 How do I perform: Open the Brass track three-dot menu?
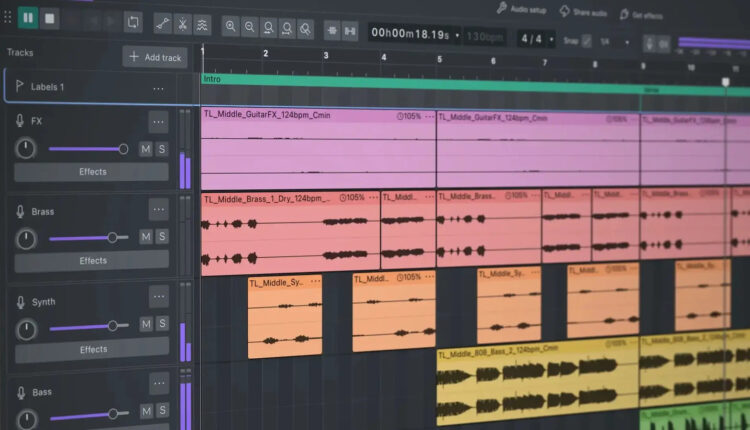158,209
